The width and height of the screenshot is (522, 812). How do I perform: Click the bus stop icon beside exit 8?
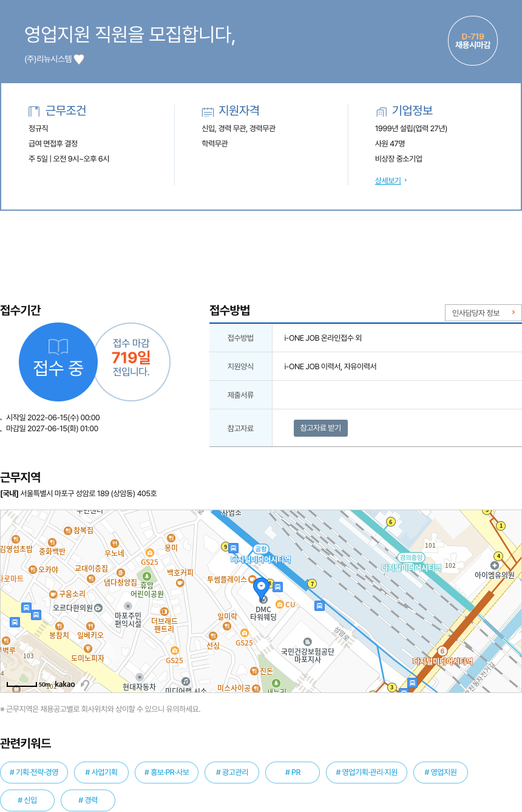[x=277, y=587]
